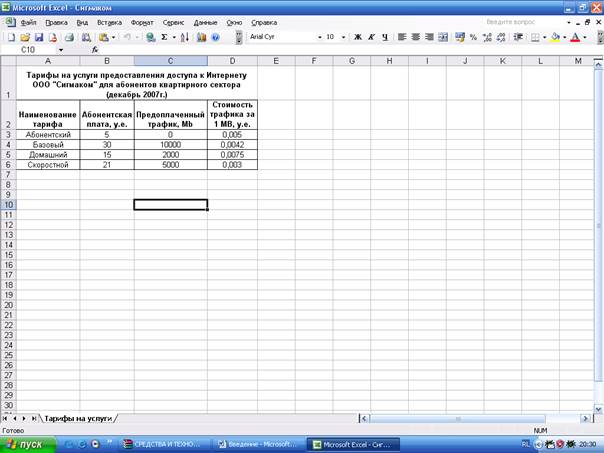
Task: Select the 'Тарифы на услуги' sheet tab
Action: (x=78, y=418)
